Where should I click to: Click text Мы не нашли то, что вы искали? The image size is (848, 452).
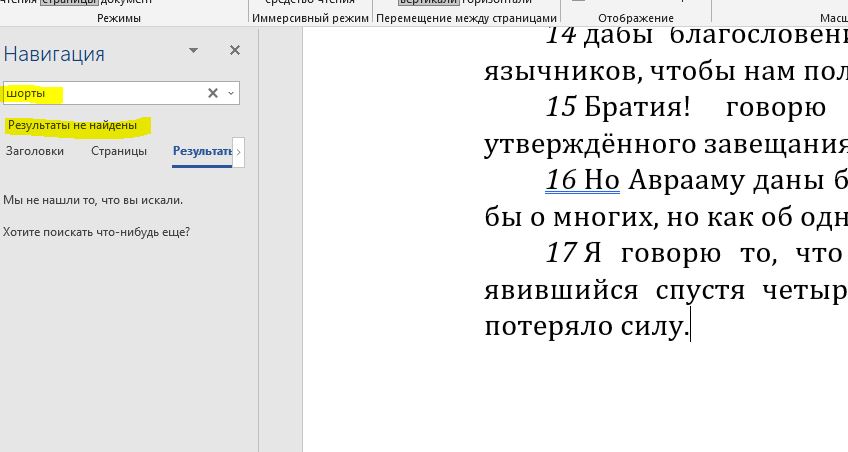pyautogui.click(x=93, y=200)
